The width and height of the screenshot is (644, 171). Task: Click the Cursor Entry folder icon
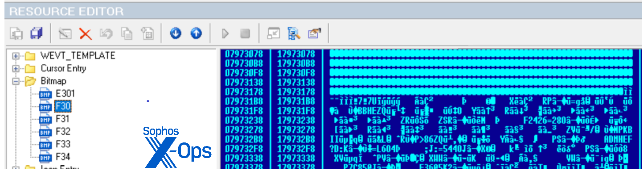(x=30, y=69)
